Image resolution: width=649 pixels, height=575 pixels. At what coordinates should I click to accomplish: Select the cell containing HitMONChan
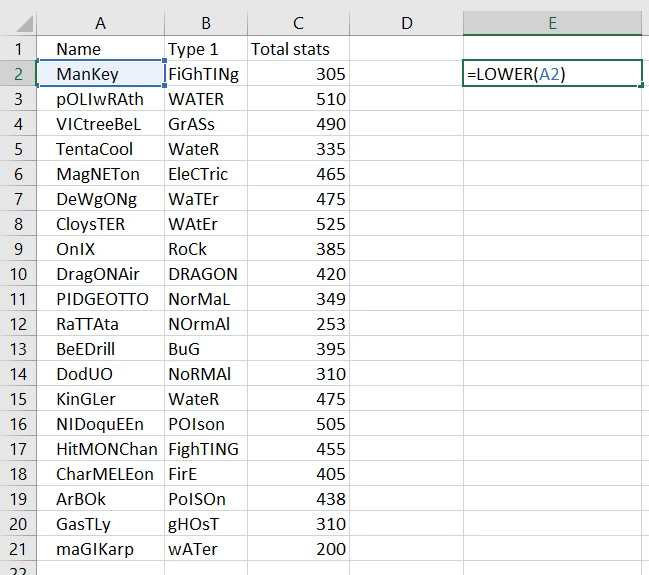tap(101, 449)
